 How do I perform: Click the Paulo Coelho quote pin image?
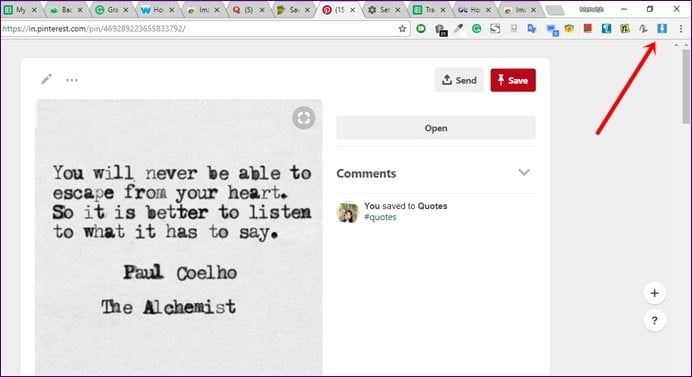[179, 237]
